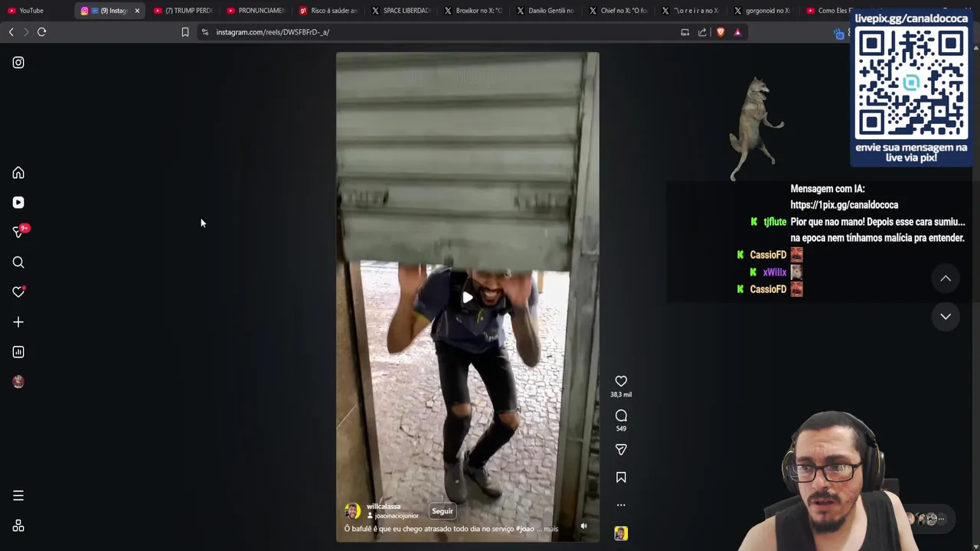Go to Instagram Home feed icon
This screenshot has height=551, width=980.
[x=18, y=173]
